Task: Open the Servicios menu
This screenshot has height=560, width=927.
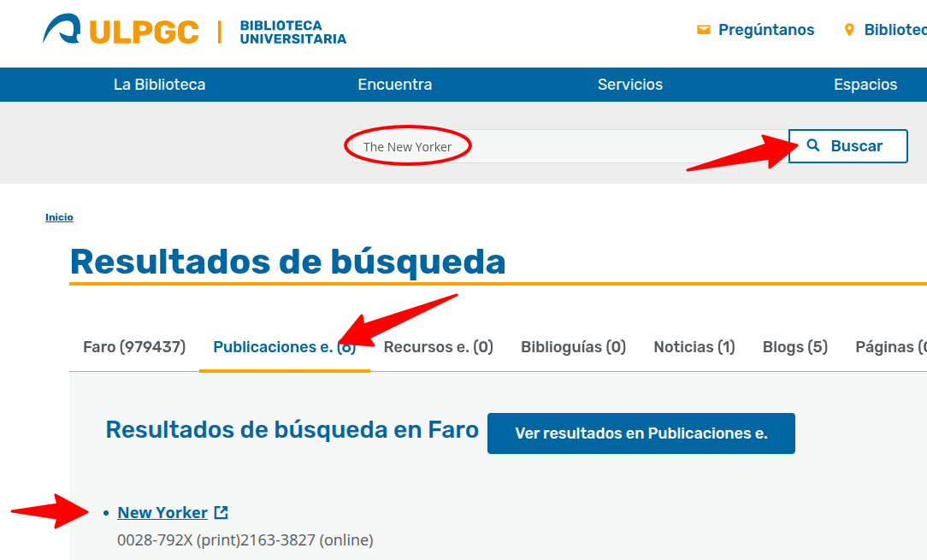Action: [x=629, y=85]
